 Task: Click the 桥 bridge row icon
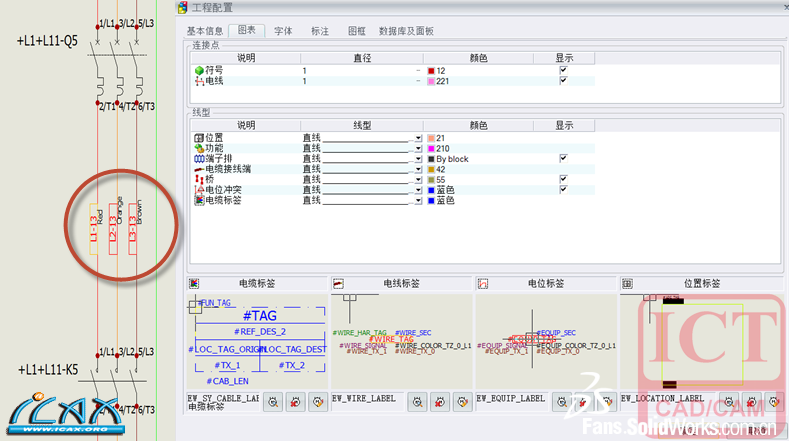[x=199, y=179]
